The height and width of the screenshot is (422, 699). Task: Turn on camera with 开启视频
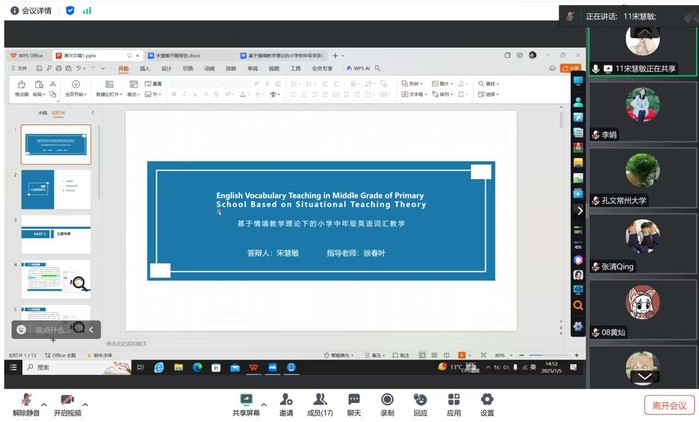tap(68, 402)
